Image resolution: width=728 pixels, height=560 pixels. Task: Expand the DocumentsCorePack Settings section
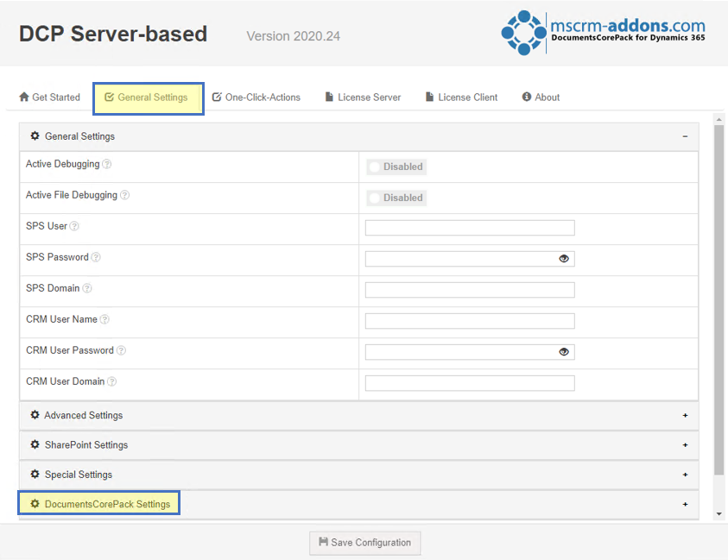click(x=359, y=504)
